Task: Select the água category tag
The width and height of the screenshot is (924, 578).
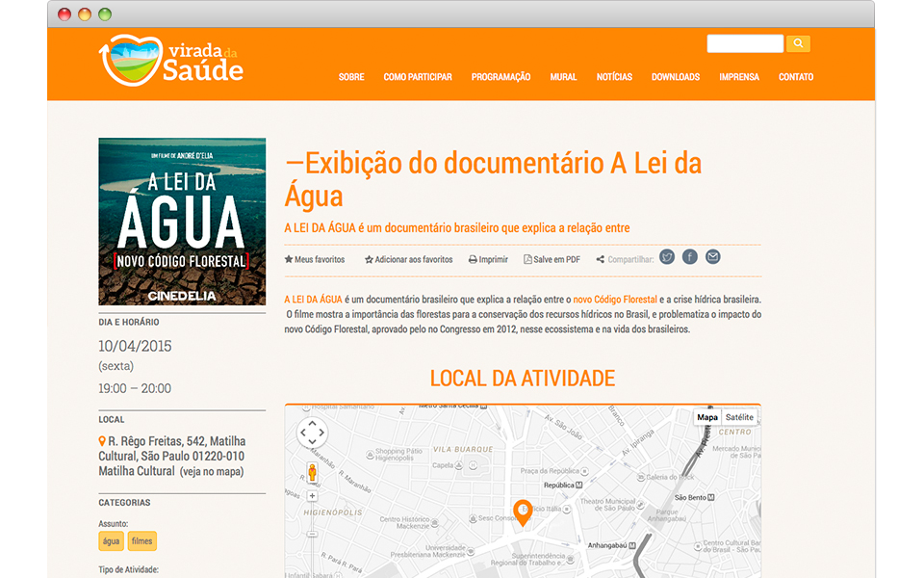Action: 111,540
